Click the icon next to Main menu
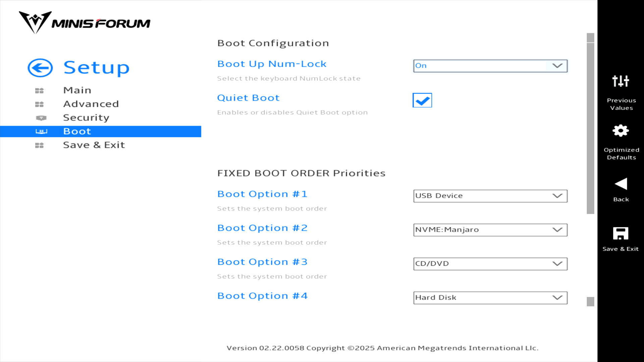This screenshot has height=362, width=644. [39, 90]
